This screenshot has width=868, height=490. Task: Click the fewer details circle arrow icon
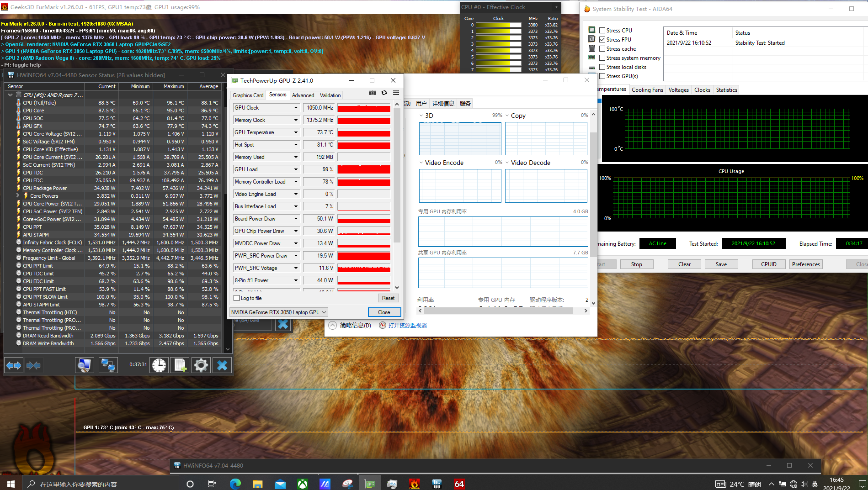[x=333, y=325]
